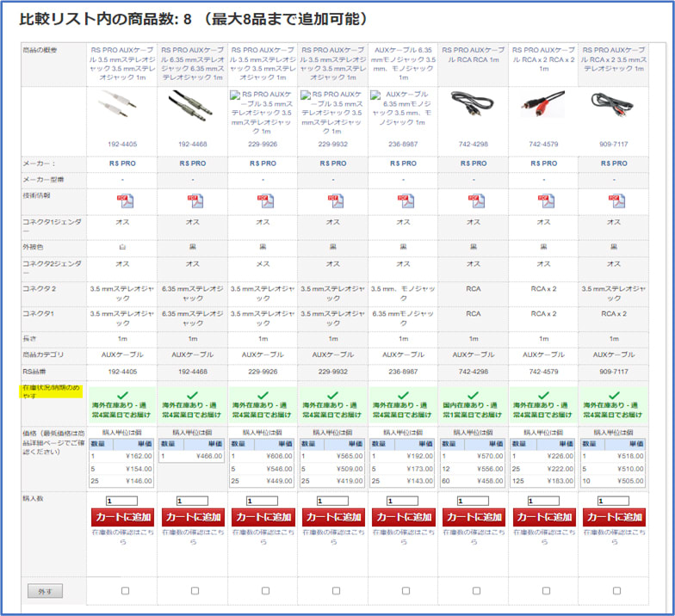The width and height of the screenshot is (675, 616).
Task: Focus quantity field for product 742-4298
Action: 474,501
